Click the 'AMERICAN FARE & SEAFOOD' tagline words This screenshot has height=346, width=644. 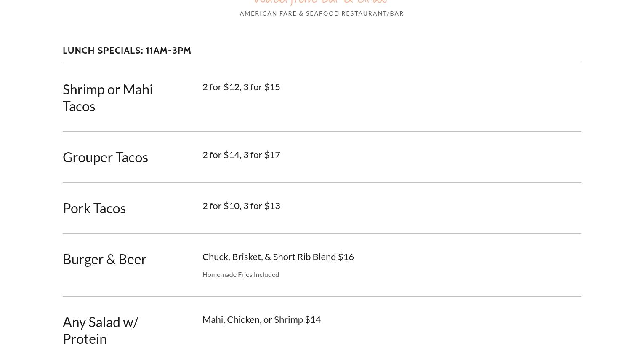coord(290,13)
